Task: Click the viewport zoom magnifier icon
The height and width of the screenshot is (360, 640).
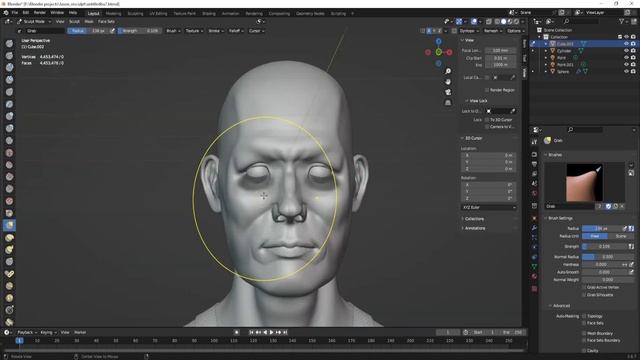Action: point(448,71)
